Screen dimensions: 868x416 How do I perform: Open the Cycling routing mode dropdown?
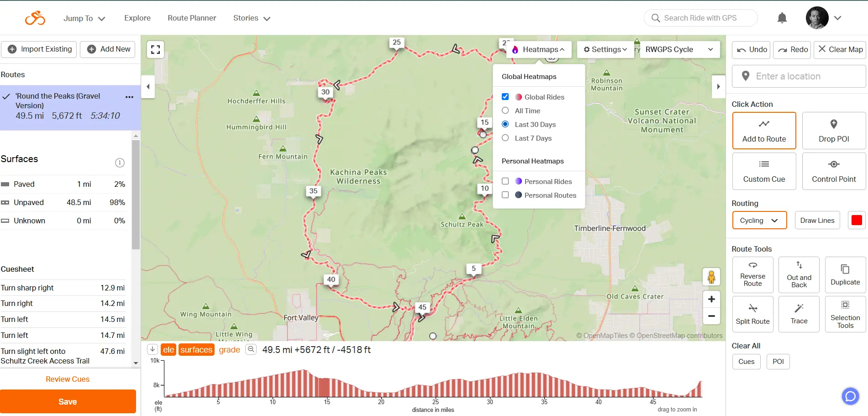[759, 220]
